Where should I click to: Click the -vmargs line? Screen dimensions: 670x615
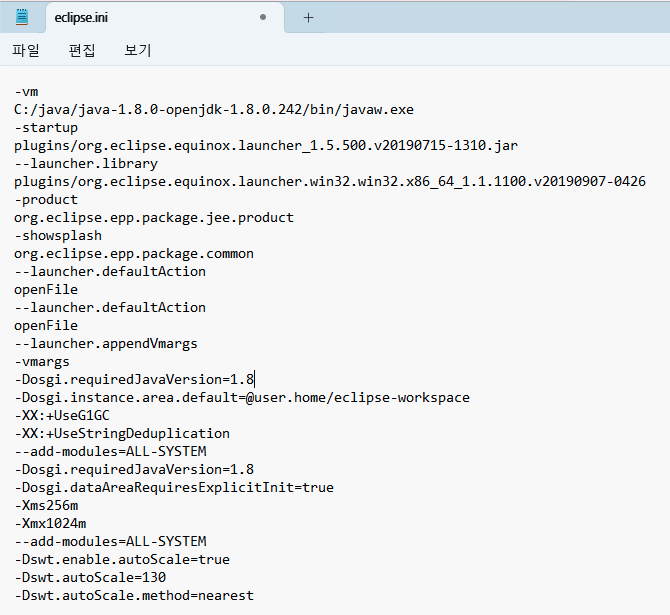click(x=42, y=362)
